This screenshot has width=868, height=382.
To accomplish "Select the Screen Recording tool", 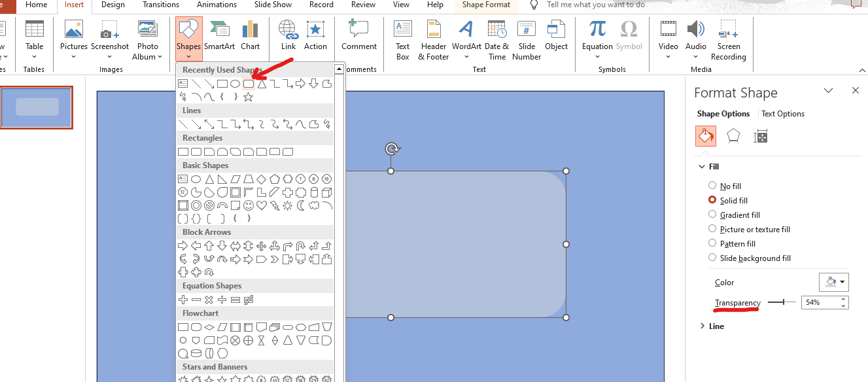I will point(728,39).
